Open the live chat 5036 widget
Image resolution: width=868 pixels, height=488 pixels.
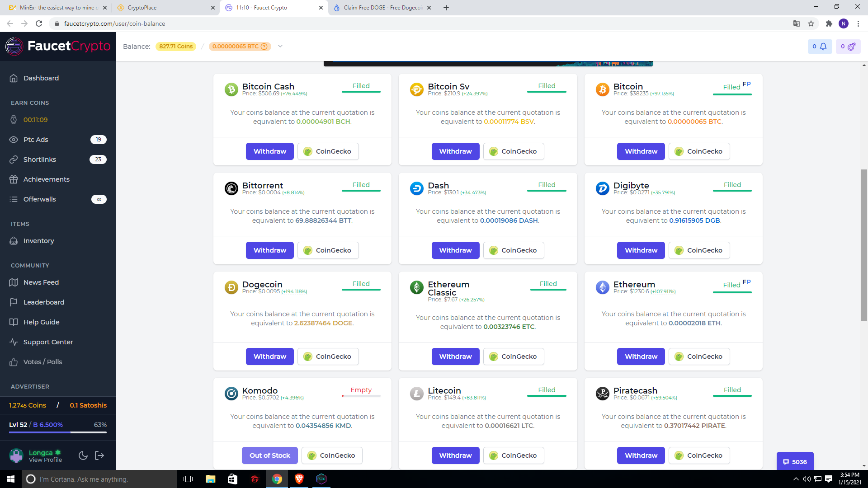pos(795,461)
